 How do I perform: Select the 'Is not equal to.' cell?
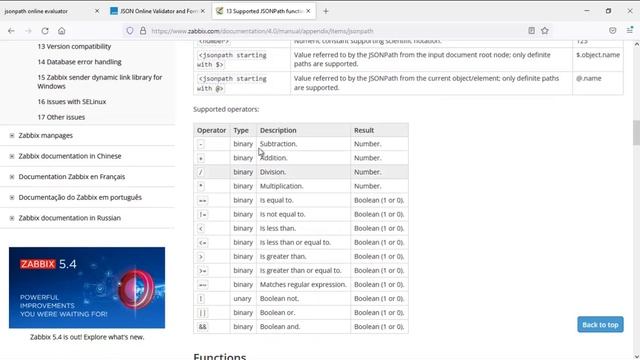[x=303, y=214]
